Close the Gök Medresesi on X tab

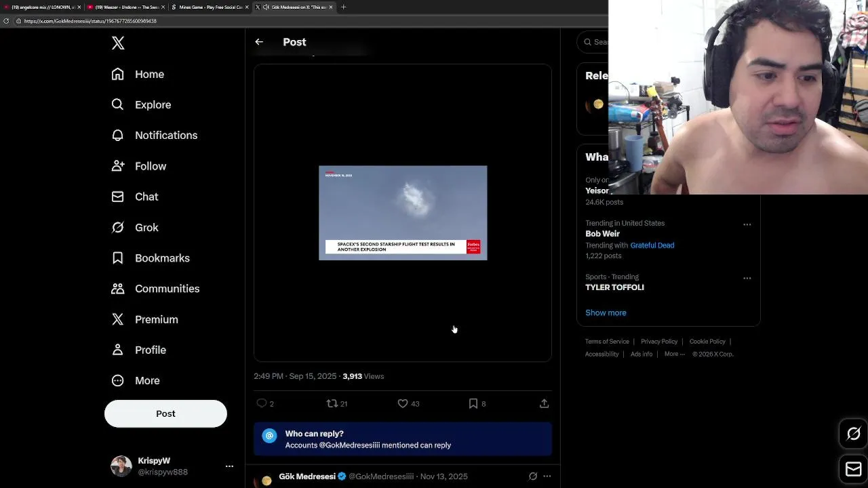tap(331, 7)
